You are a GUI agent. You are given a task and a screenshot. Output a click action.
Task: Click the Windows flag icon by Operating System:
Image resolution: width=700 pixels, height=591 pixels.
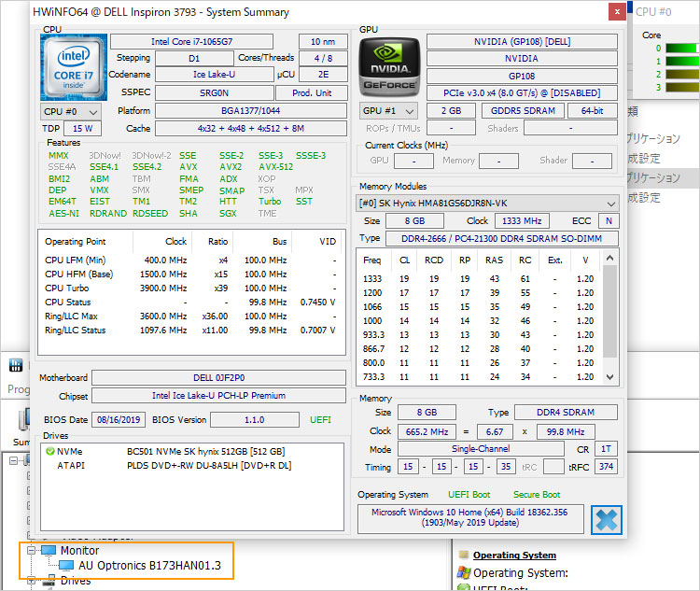click(x=464, y=572)
